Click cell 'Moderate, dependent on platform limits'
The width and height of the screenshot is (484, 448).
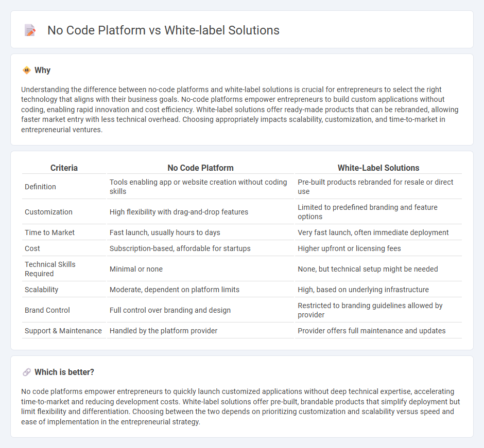[x=200, y=290]
